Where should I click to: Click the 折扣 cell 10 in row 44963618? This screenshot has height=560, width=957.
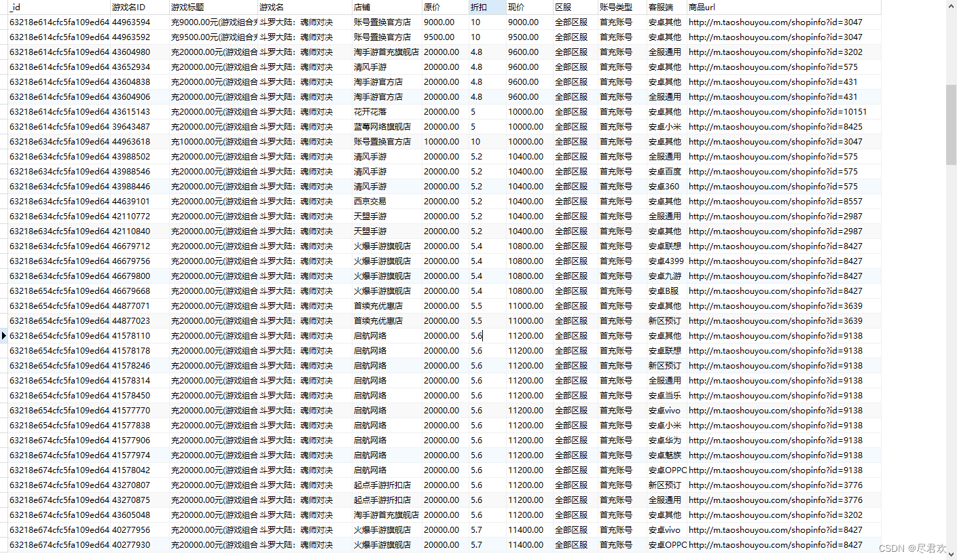point(487,142)
